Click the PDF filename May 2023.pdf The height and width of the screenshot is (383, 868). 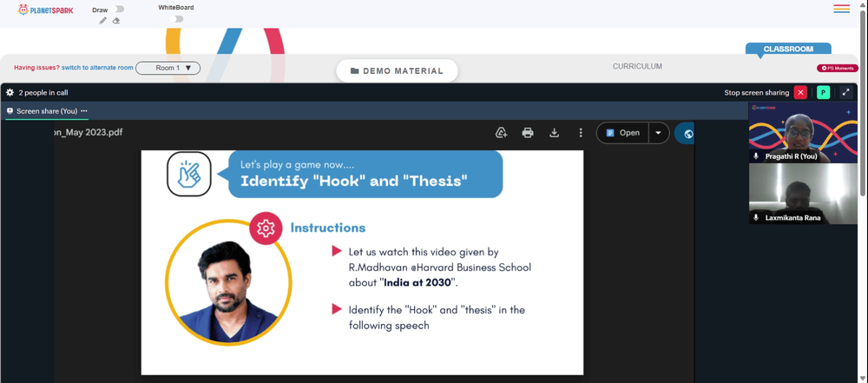click(89, 133)
